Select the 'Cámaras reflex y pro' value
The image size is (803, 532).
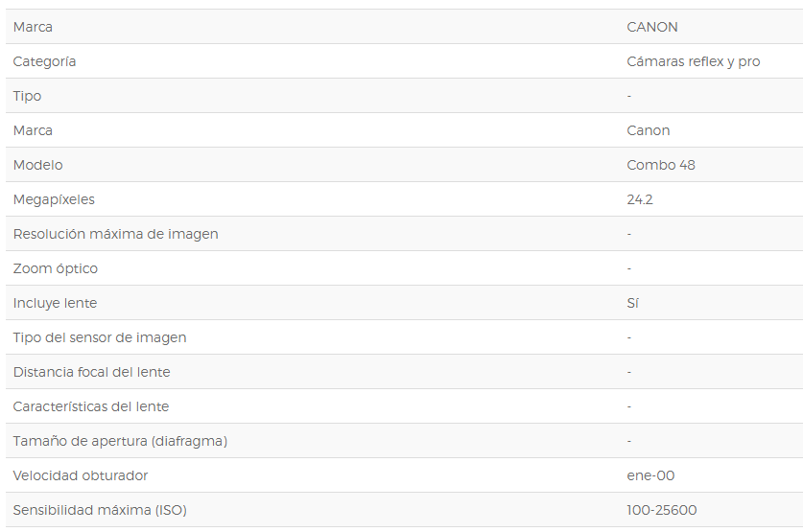click(693, 61)
